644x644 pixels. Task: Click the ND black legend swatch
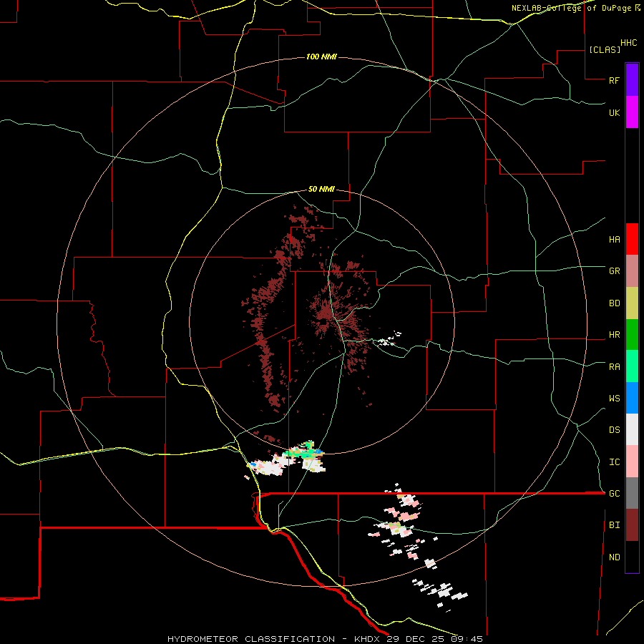tap(632, 557)
